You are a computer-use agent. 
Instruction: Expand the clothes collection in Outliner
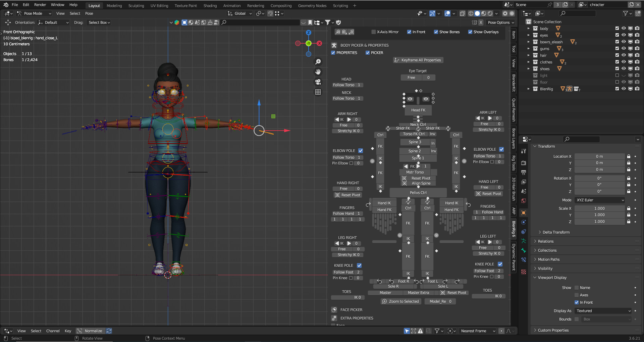click(529, 62)
